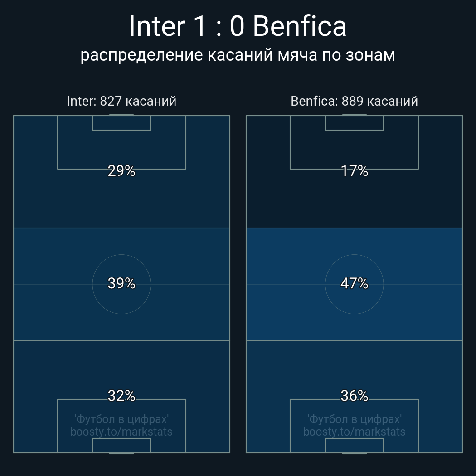Click Inter's 32% defensive third label

[121, 396]
